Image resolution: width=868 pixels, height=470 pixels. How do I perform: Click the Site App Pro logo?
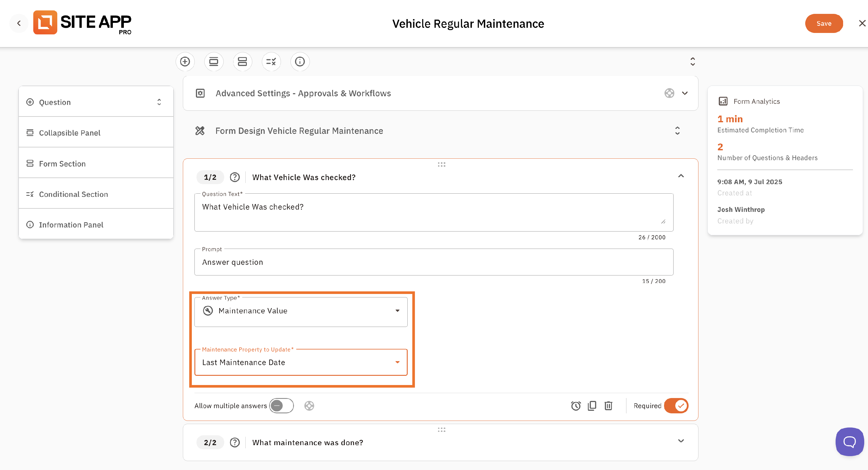click(82, 23)
